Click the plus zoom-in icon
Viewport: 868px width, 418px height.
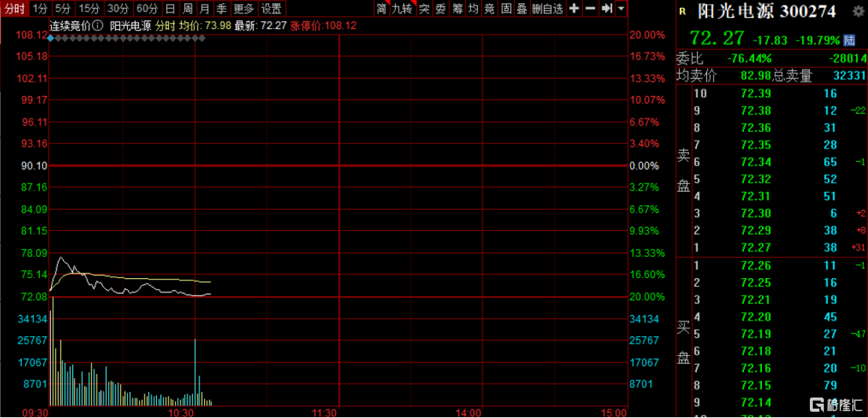point(574,9)
